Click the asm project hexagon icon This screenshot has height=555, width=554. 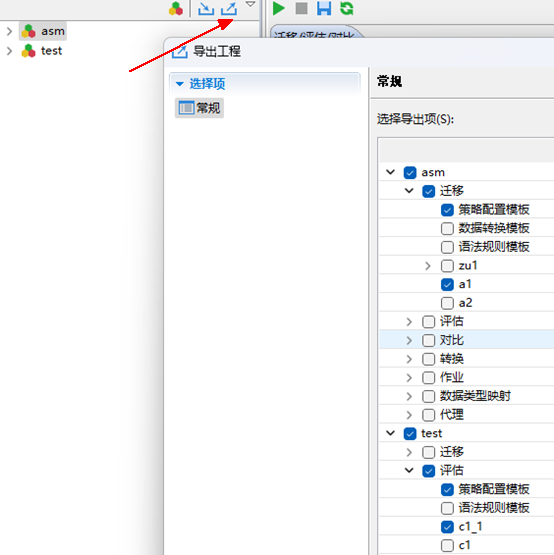[29, 31]
